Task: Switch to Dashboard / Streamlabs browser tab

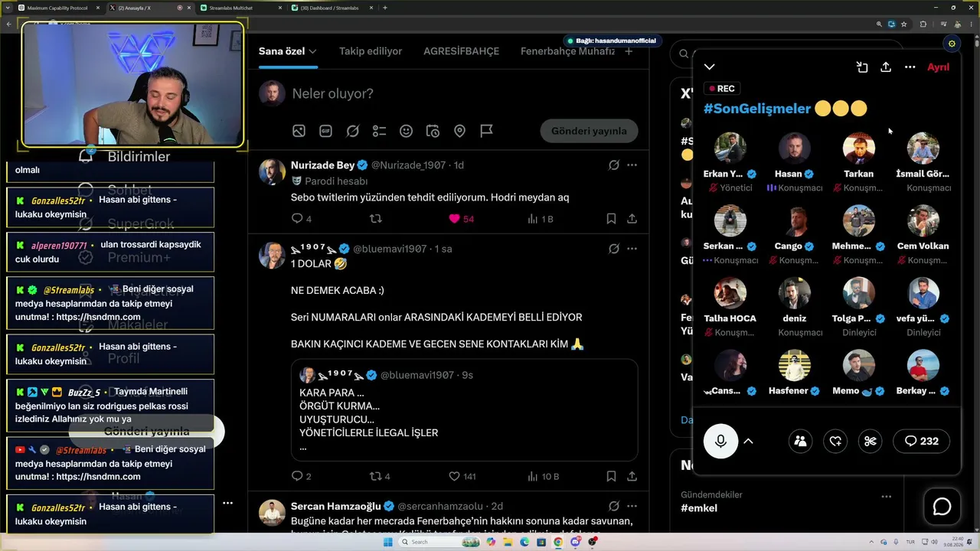Action: click(332, 8)
